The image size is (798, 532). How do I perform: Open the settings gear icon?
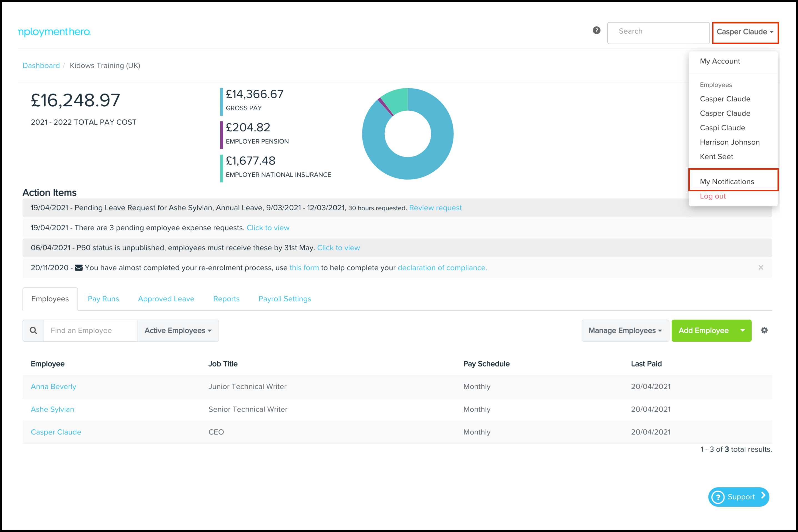click(764, 330)
